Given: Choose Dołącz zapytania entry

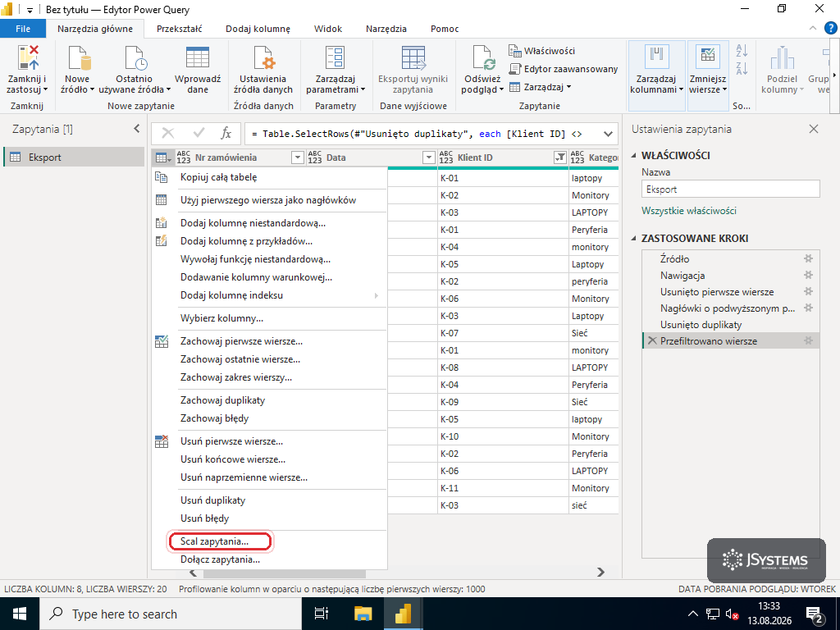Looking at the screenshot, I should (269, 559).
